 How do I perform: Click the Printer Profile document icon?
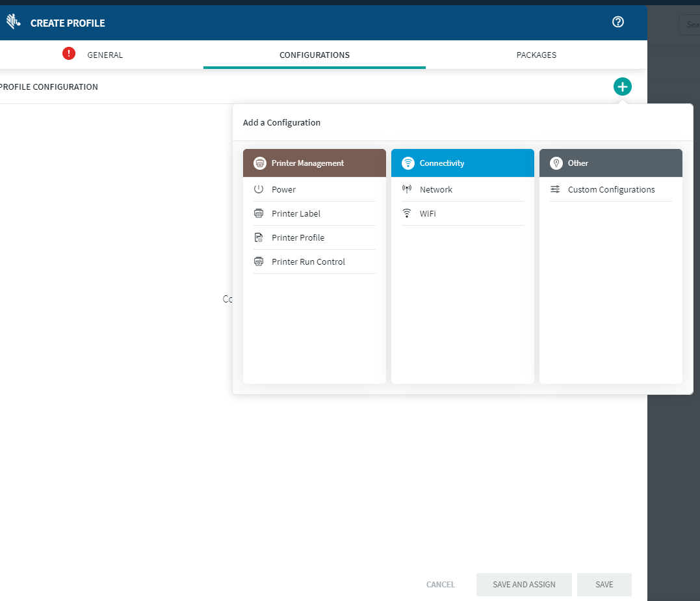pos(259,237)
